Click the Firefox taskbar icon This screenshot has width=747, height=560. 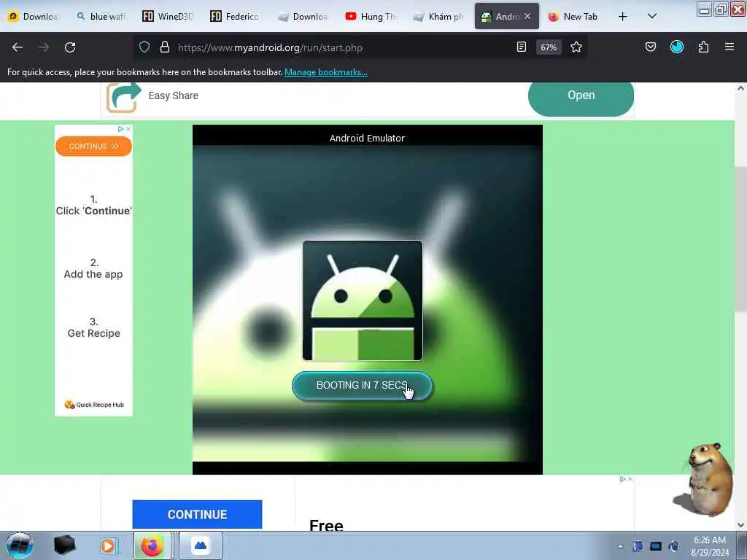click(x=152, y=545)
